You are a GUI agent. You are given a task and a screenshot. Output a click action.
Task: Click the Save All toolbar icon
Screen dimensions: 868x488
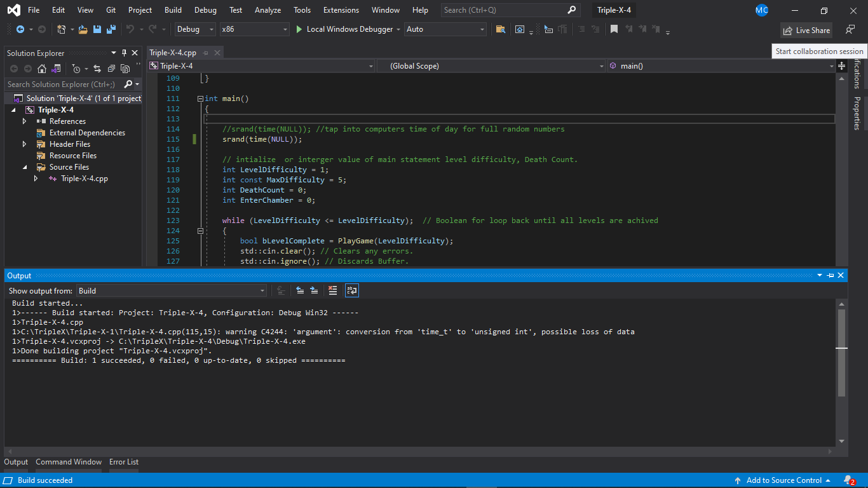pos(111,29)
